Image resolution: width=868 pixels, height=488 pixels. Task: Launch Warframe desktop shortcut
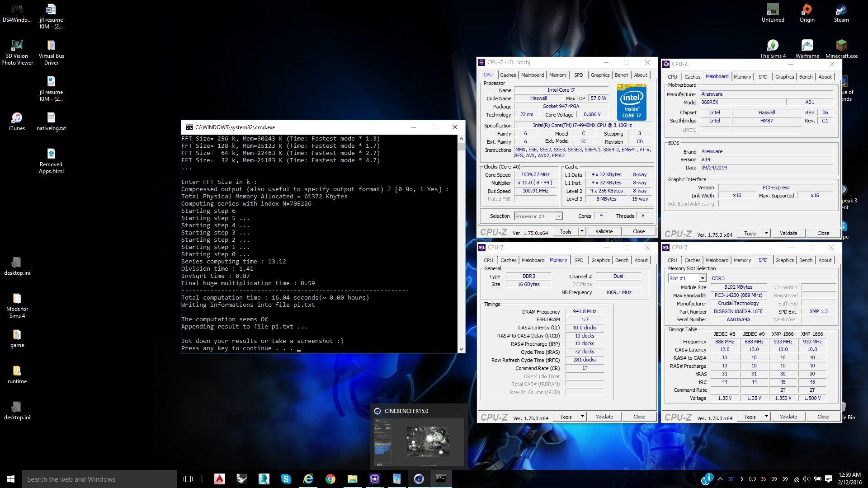pos(807,49)
